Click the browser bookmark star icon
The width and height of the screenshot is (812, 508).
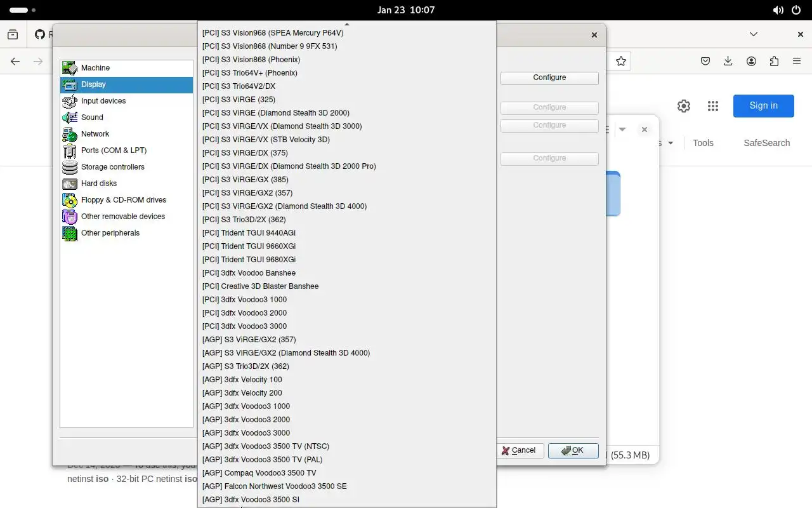click(x=621, y=61)
